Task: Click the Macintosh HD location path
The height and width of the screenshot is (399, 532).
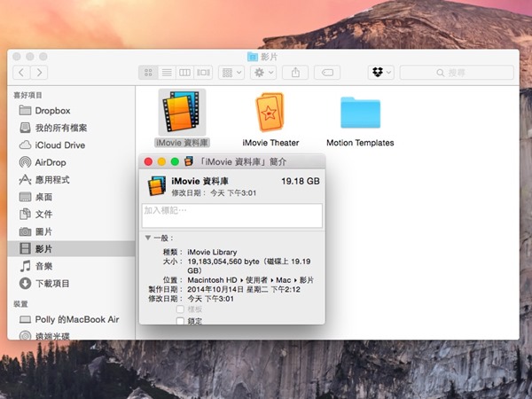Action: [250, 280]
